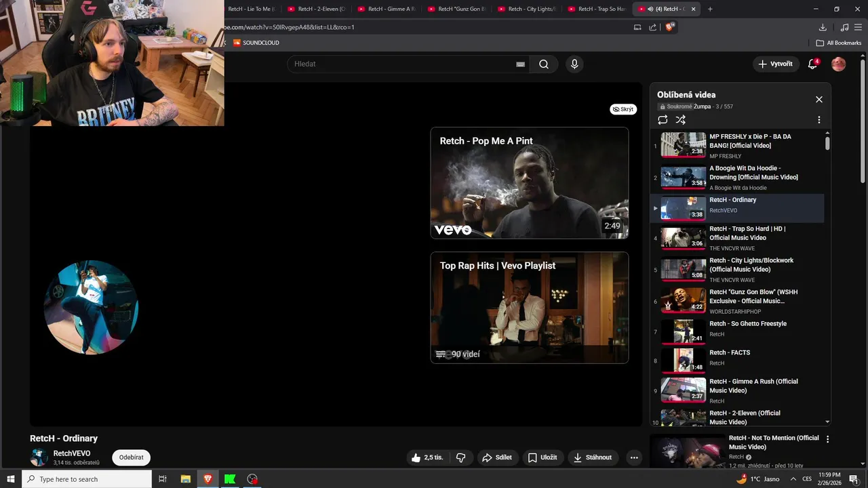Screen dimensions: 868x488
Task: Dislike the video with thumbs down
Action: [x=460, y=457]
